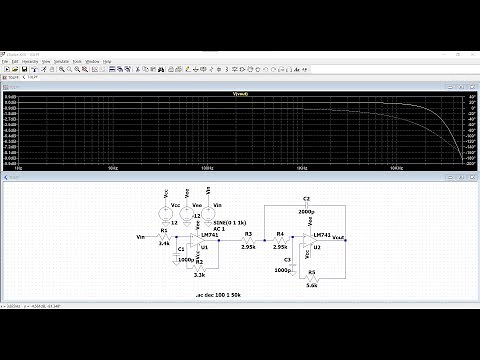Select the Ground symbol tool
The height and width of the screenshot is (360, 480).
196,69
